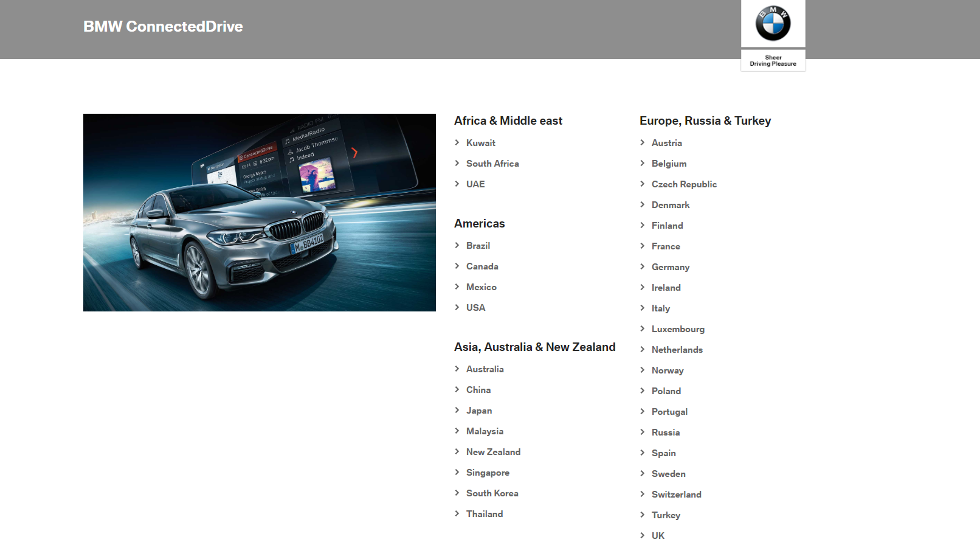Choose the UAE country link
Screen dimensions: 980x559
click(x=475, y=184)
